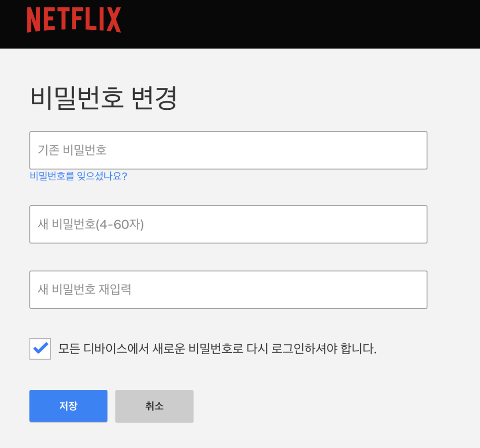Click the Netflix logo
This screenshot has height=448, width=480.
74,20
